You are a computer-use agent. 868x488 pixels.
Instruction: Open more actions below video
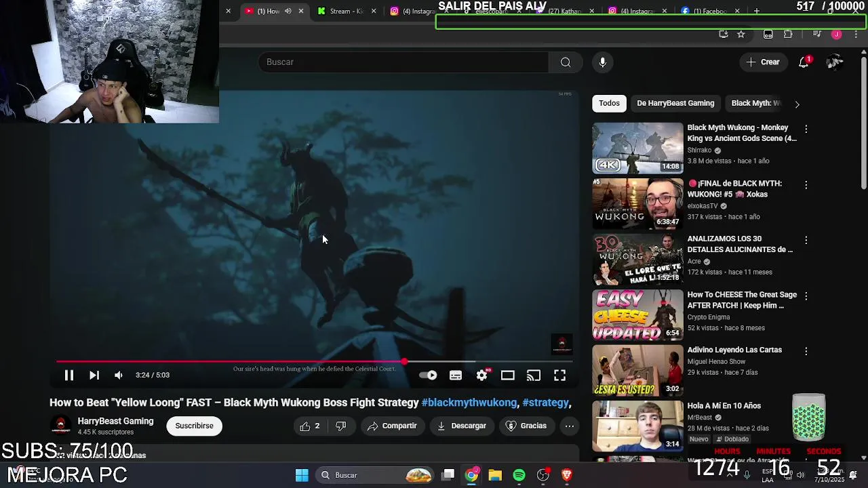click(570, 426)
